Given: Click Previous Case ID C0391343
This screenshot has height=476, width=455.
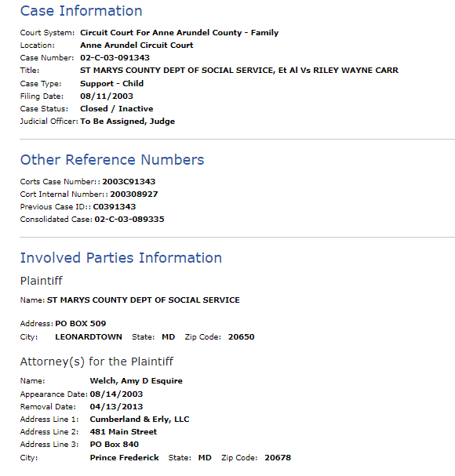Looking at the screenshot, I should click(x=115, y=207).
